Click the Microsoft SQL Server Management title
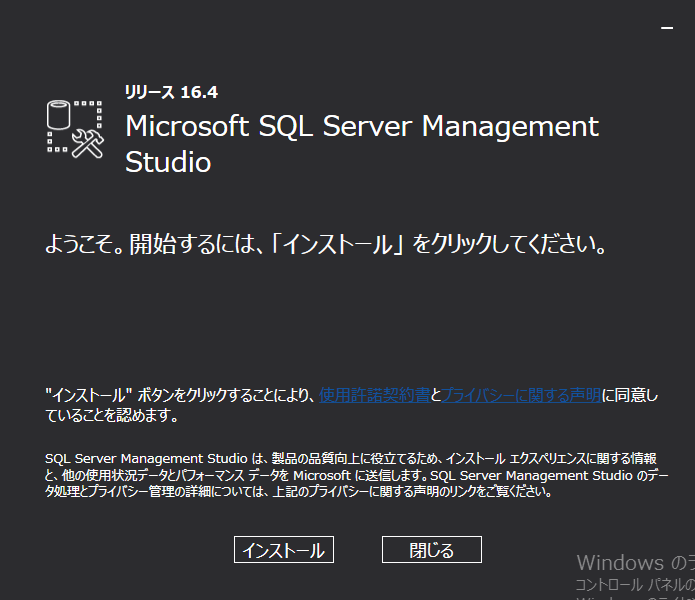The height and width of the screenshot is (600, 695). (x=361, y=126)
